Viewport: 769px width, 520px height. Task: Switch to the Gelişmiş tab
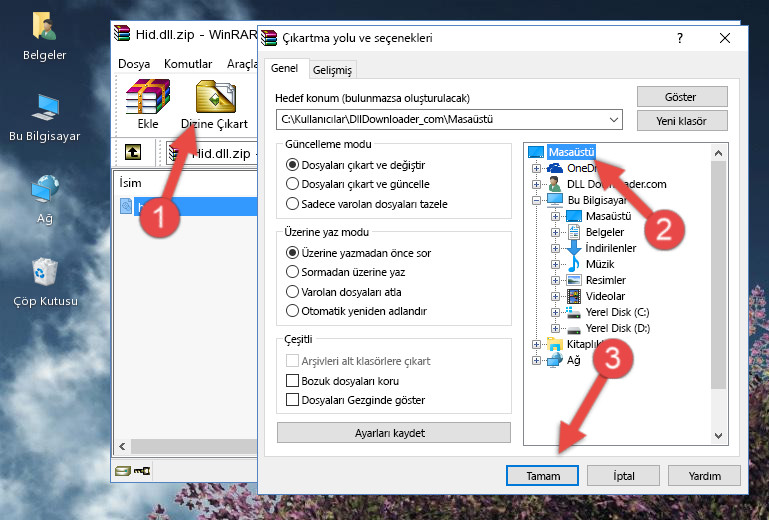[333, 70]
